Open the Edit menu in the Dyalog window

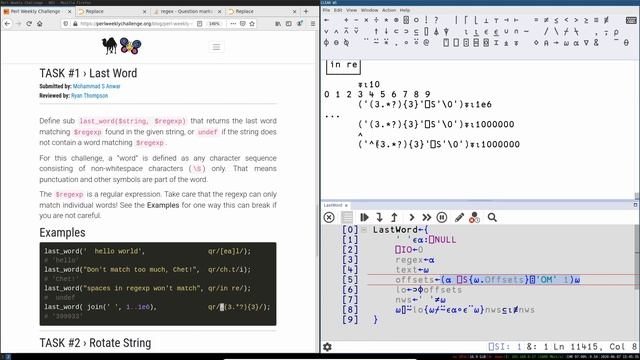[x=338, y=10]
